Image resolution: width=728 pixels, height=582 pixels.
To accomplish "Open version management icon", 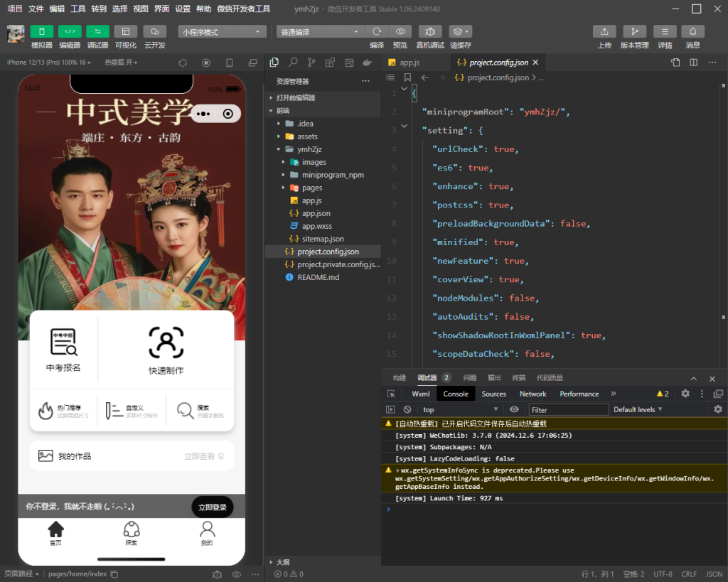I will coord(635,31).
